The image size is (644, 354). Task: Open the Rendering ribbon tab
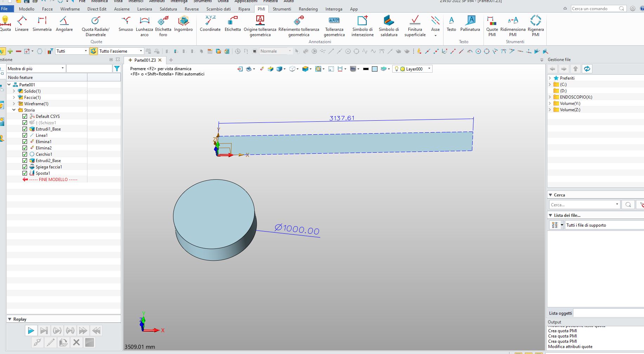click(308, 9)
